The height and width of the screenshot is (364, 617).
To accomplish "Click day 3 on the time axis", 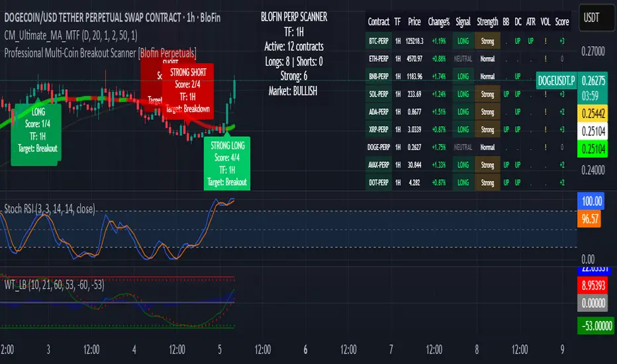I will pos(48,349).
